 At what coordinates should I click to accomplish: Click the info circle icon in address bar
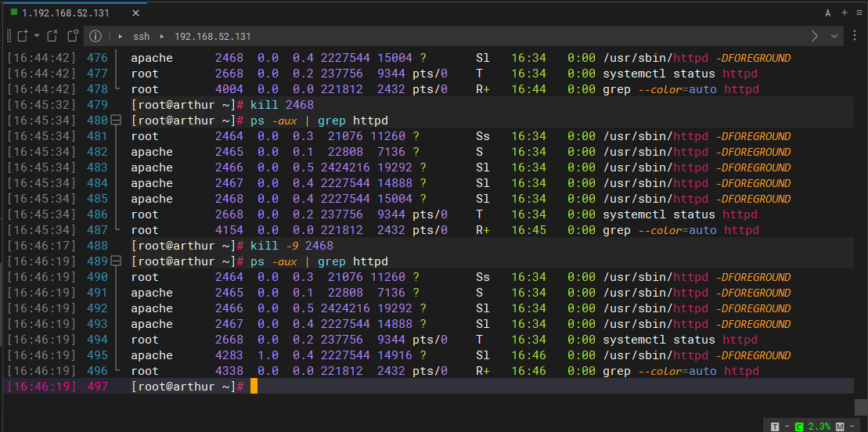click(95, 37)
